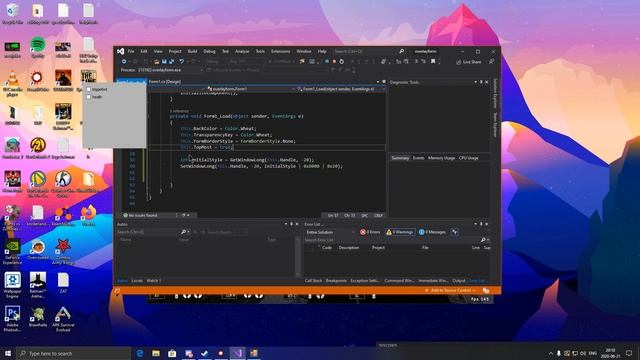The image size is (640, 360).
Task: Switch to the Form1.cs [Design] tab
Action: (164, 82)
